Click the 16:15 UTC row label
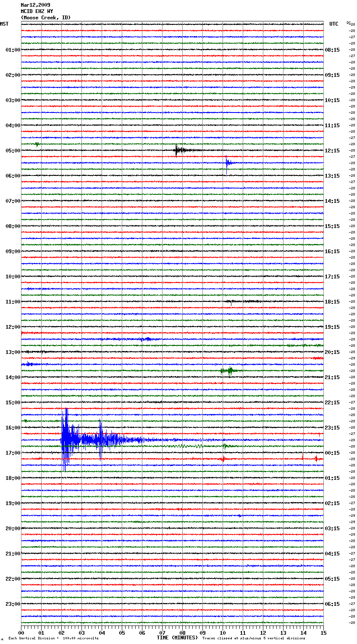This screenshot has width=357, height=644. (332, 251)
